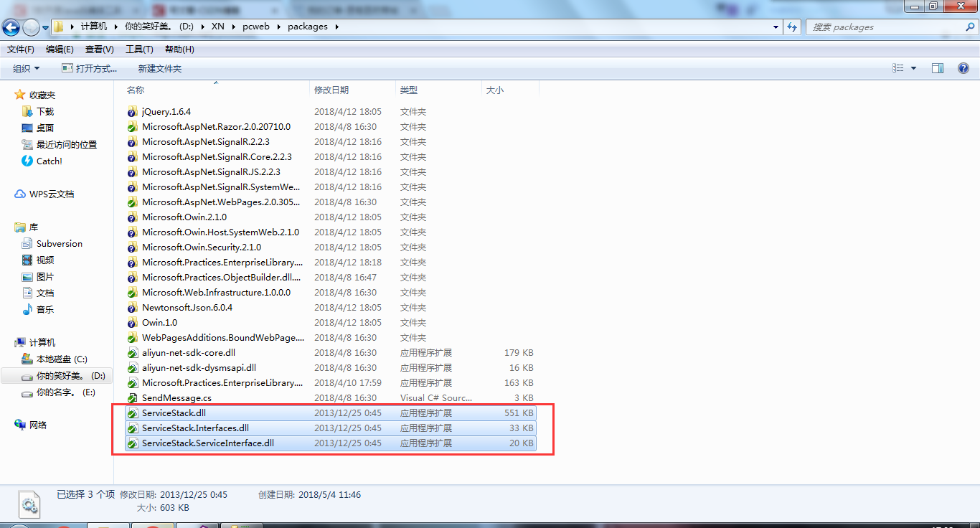Viewport: 980px width, 528px height.
Task: Open the 文件(F) menu
Action: click(x=21, y=49)
